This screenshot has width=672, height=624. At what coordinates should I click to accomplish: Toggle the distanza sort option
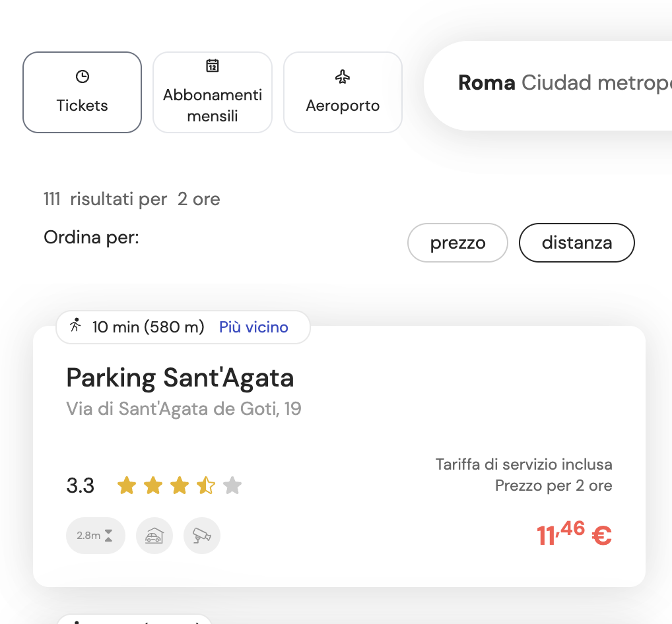click(576, 243)
